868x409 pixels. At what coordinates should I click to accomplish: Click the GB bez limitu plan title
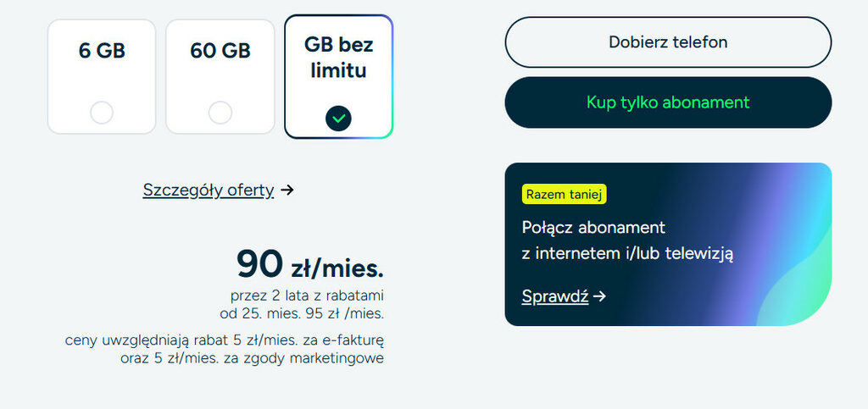338,58
